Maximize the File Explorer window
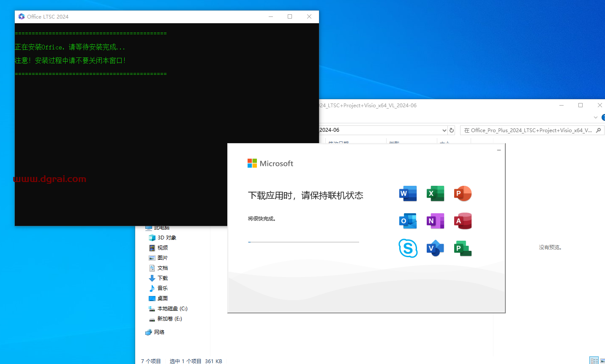Image resolution: width=605 pixels, height=364 pixels. point(580,105)
